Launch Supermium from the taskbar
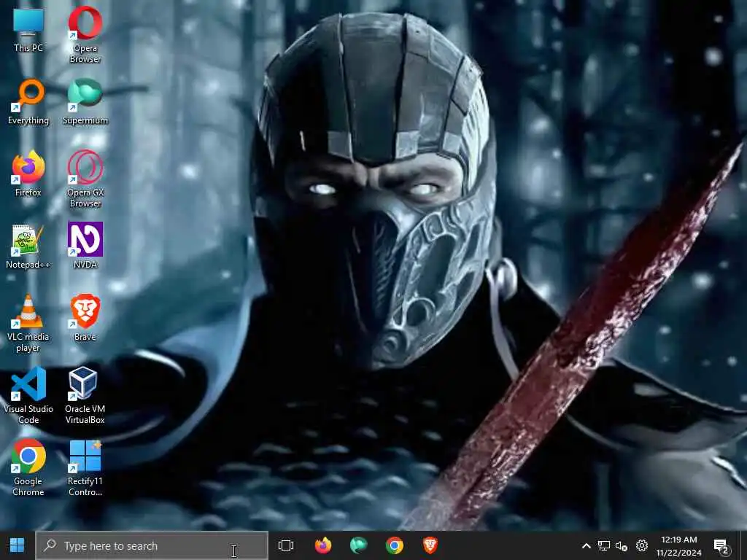The height and width of the screenshot is (560, 747). 359,545
